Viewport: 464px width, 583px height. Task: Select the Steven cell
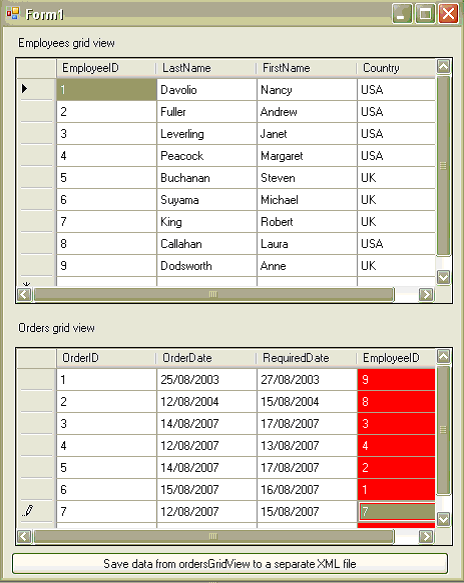coord(307,178)
